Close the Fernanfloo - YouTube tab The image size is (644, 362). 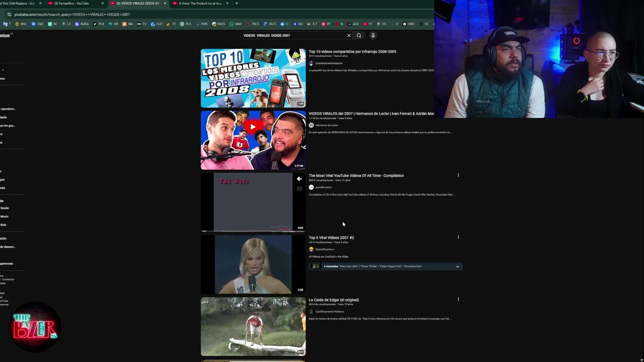[x=103, y=3]
